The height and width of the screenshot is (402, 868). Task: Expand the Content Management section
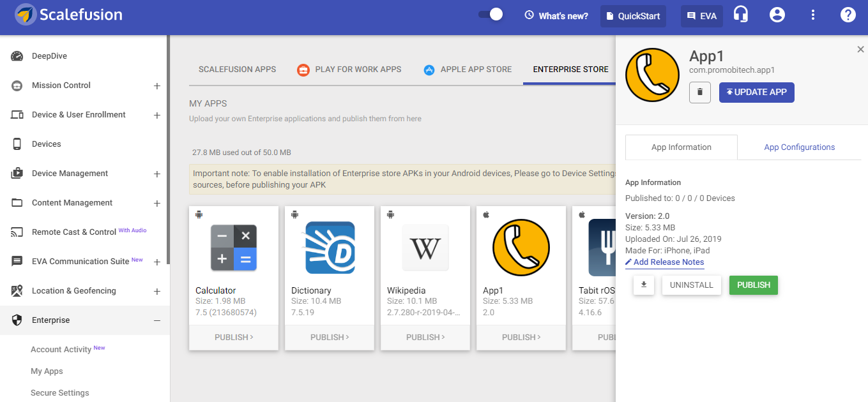click(157, 204)
